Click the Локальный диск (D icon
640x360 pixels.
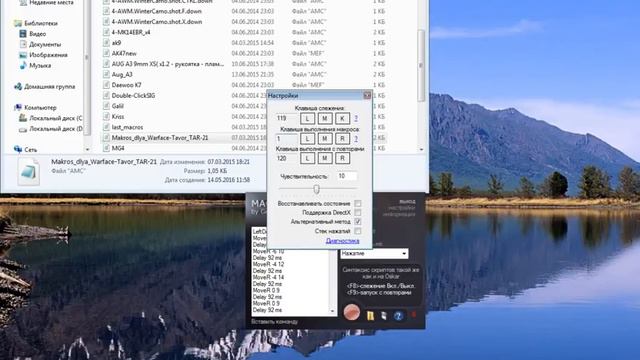pos(23,129)
